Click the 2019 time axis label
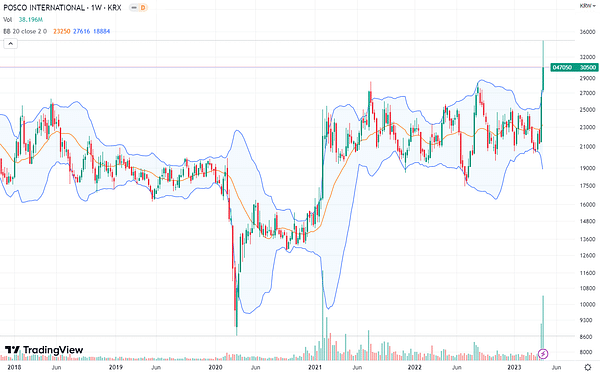600x374 pixels. [x=116, y=367]
